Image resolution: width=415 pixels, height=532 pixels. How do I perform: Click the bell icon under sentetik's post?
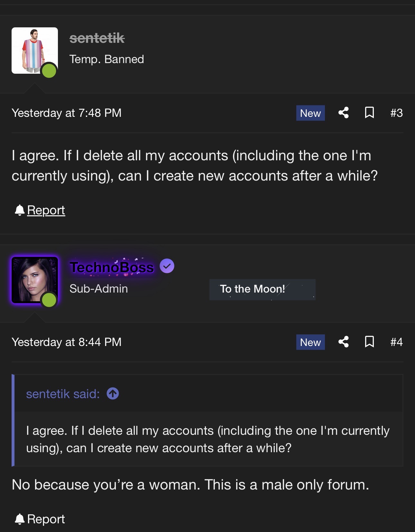click(20, 210)
